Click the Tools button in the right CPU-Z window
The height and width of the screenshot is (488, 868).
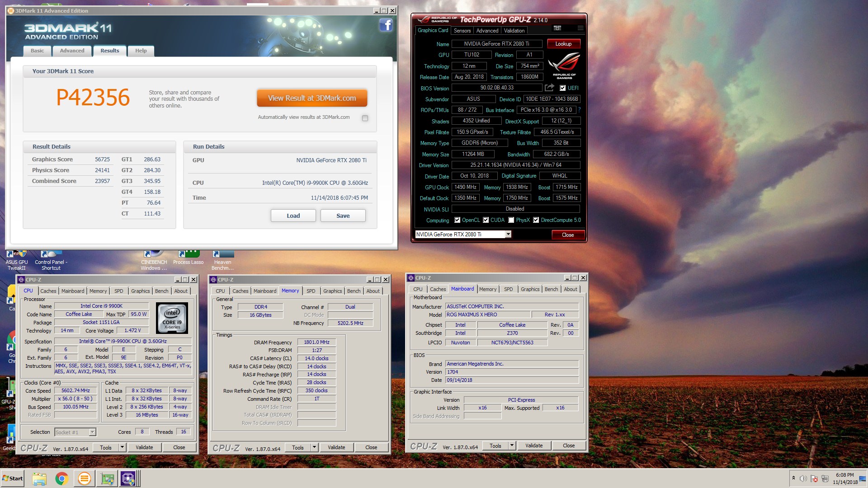click(495, 446)
